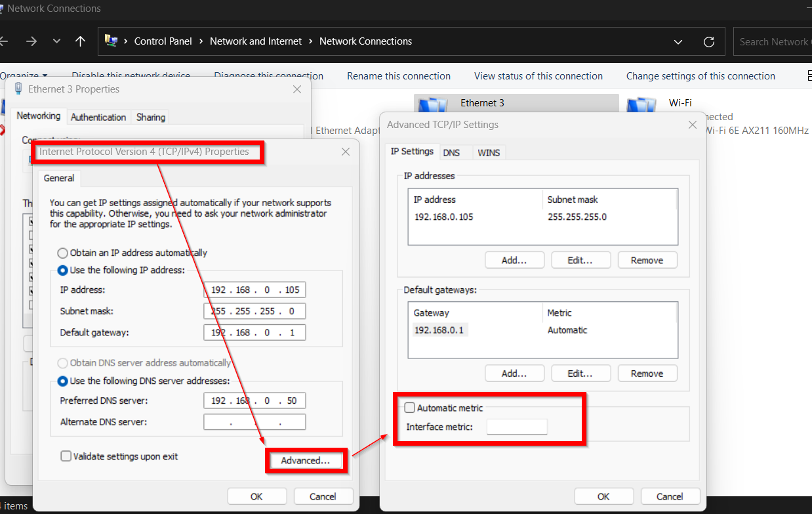Switch to the Networking tab
Screen dimensions: 812x514
coord(38,116)
